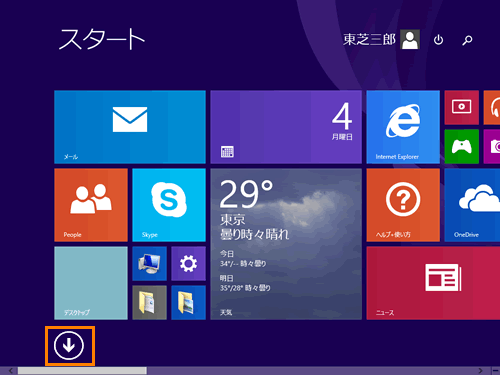
Task: Click the power options button
Action: (438, 40)
